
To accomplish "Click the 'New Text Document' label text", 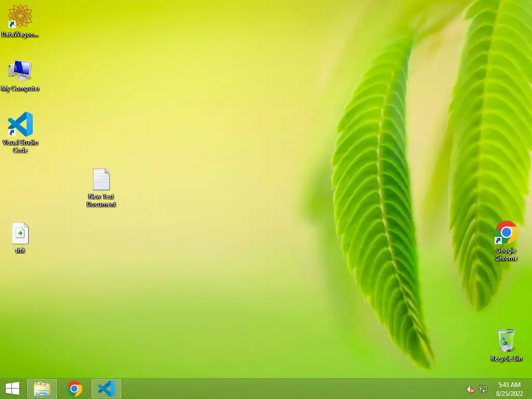I will coord(101,200).
